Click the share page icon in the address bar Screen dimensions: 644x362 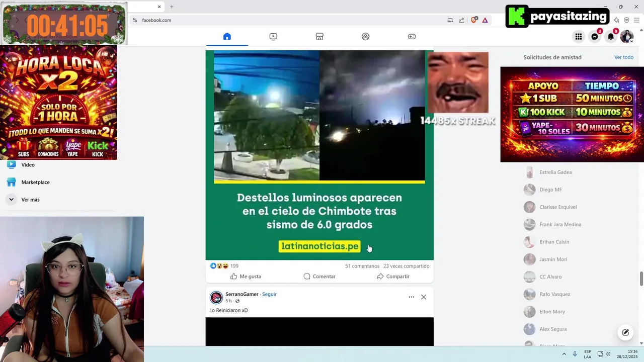click(461, 20)
